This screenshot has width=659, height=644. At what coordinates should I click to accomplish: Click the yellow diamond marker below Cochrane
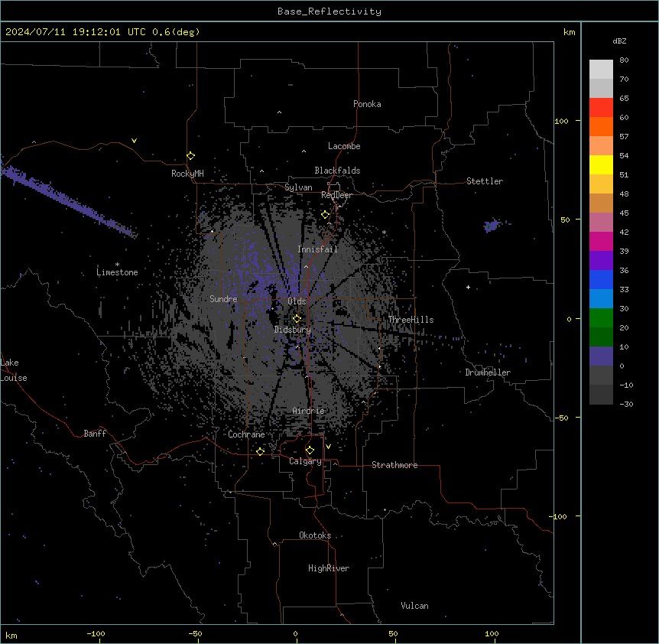tap(260, 451)
